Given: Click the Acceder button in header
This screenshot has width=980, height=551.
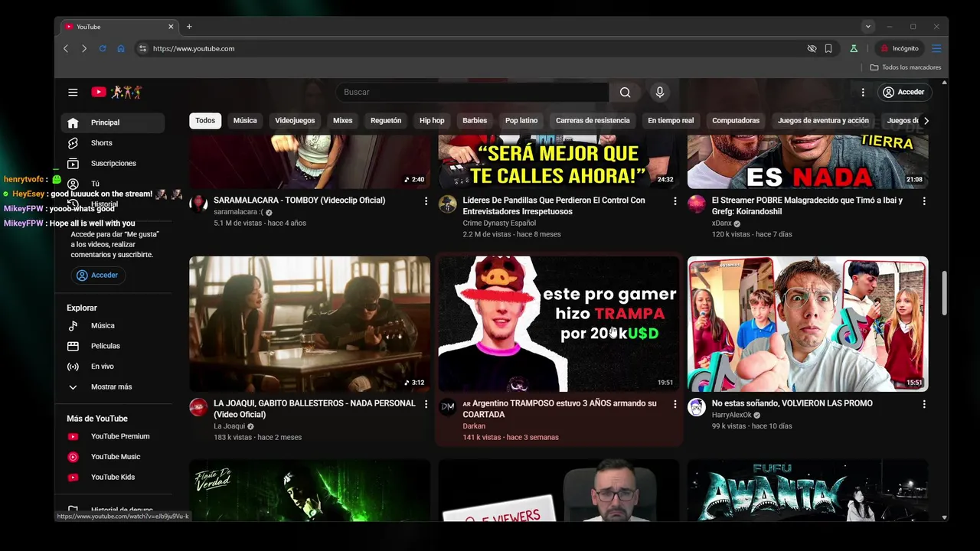Looking at the screenshot, I should (903, 92).
